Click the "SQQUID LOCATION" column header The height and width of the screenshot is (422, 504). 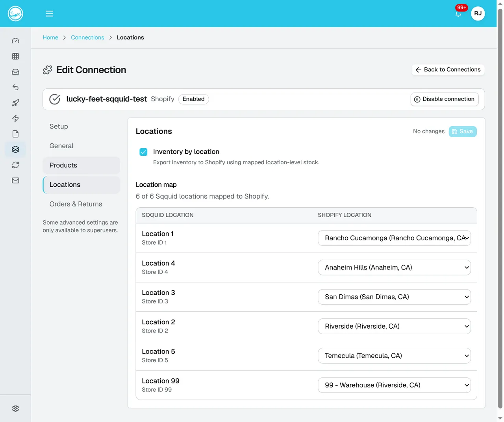[x=168, y=215]
